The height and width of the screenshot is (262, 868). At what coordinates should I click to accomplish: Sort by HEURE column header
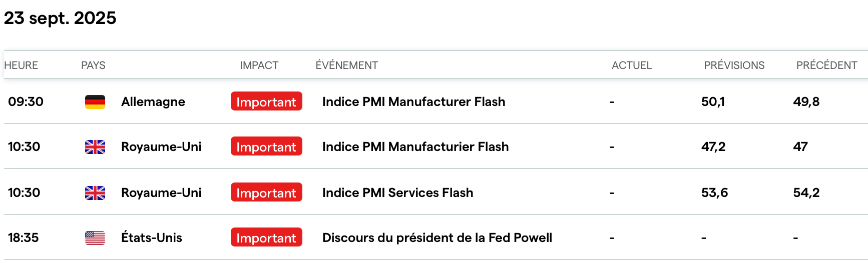tap(21, 65)
